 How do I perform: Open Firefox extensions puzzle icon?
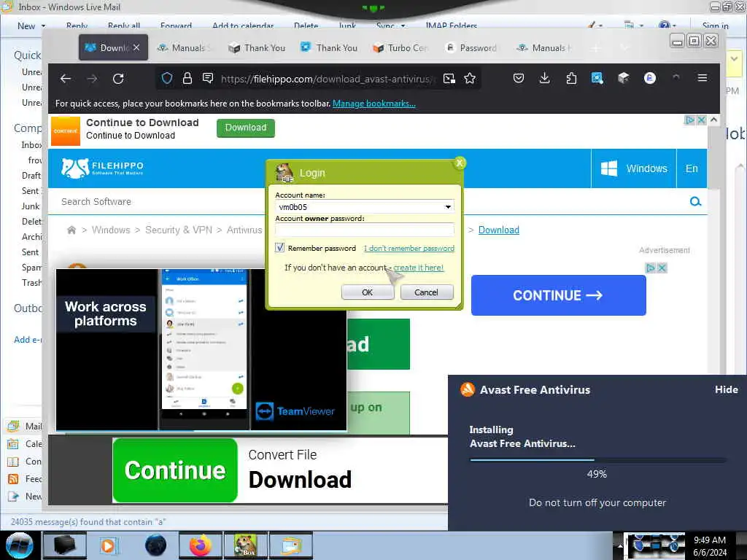[x=570, y=78]
